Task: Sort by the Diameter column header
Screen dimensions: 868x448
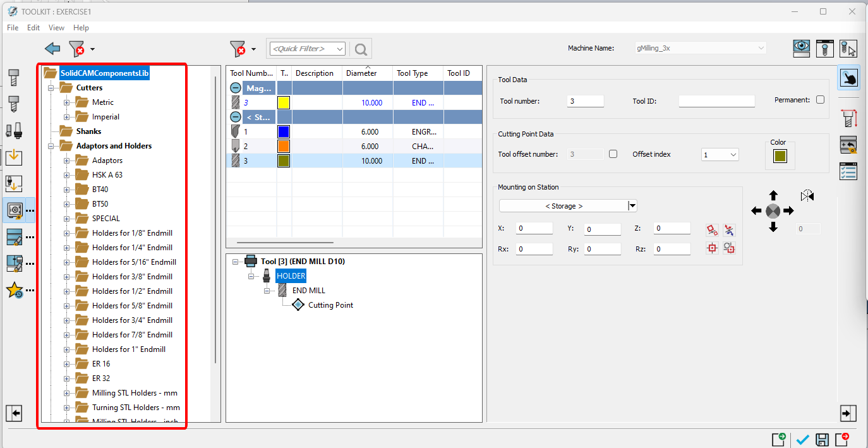Action: (368, 73)
